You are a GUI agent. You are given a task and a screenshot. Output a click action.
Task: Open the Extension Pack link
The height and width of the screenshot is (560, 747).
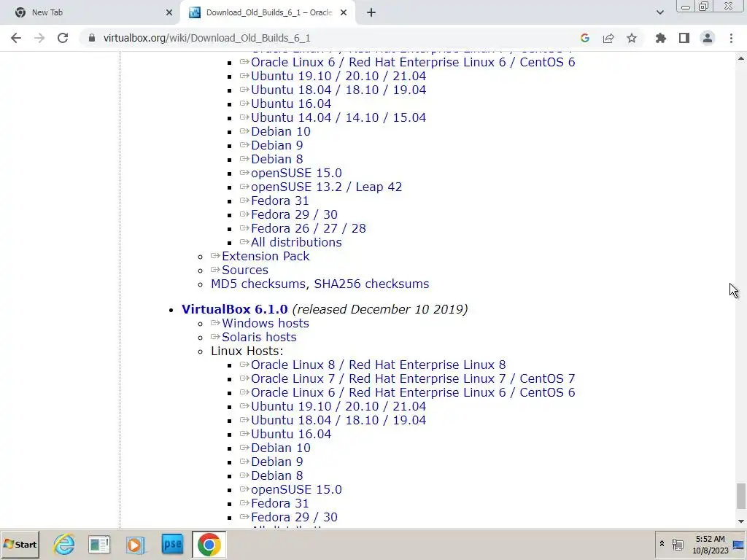266,256
